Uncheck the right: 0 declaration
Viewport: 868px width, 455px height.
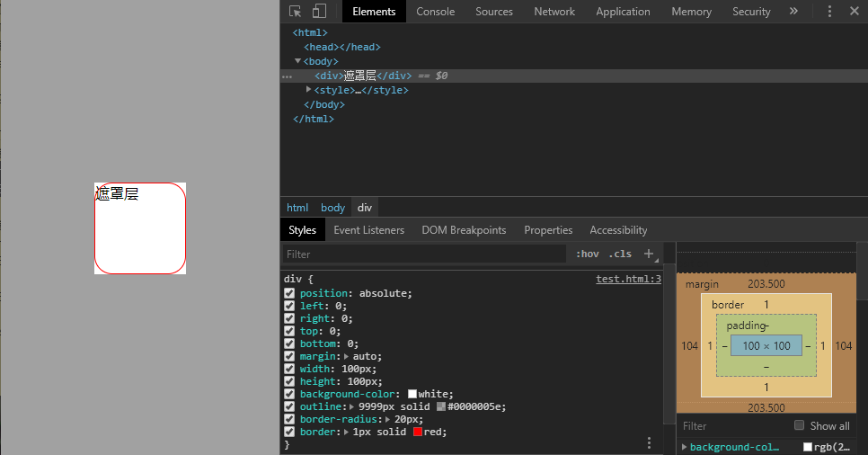coord(289,318)
